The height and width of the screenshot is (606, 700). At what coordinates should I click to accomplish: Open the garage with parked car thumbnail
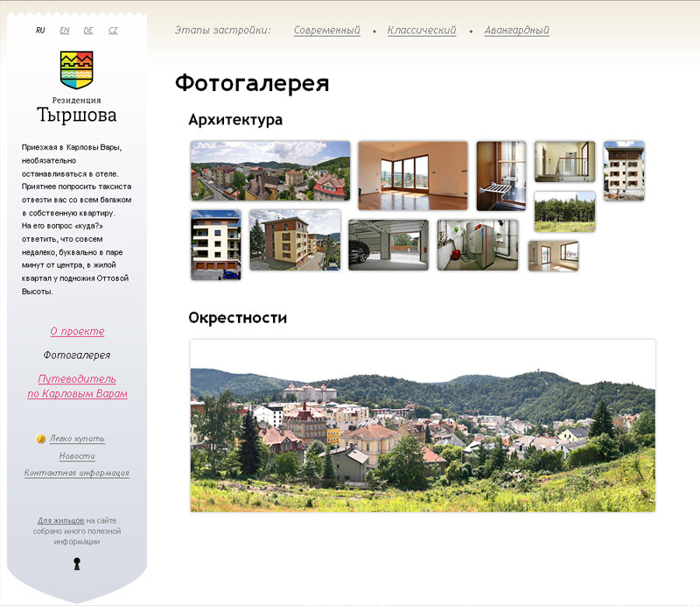(388, 244)
